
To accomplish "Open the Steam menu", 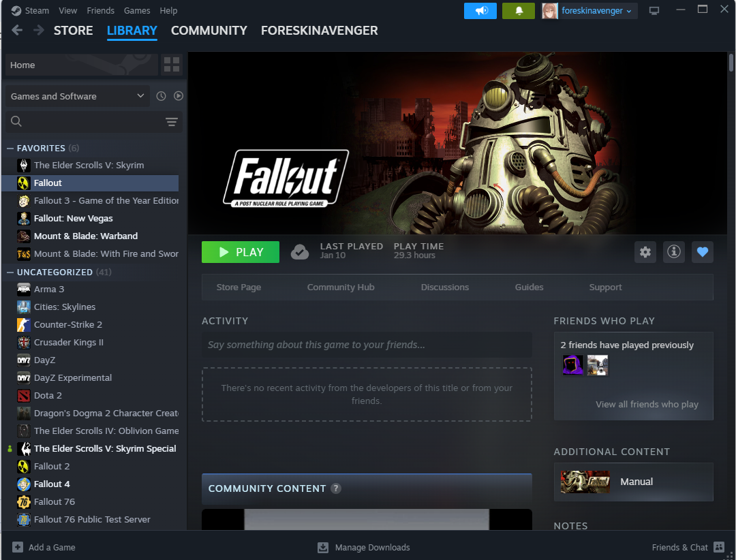I will pos(37,10).
